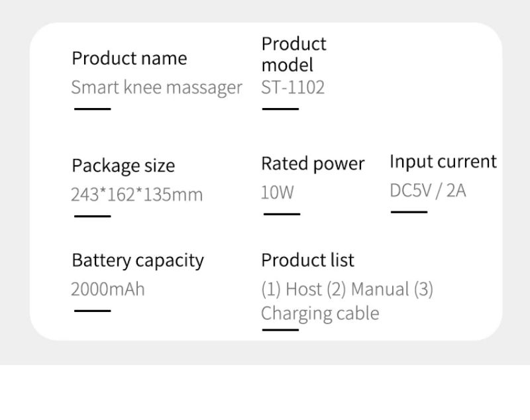The image size is (530, 420).
Task: Click the 'Charging cable' text
Action: click(x=320, y=313)
